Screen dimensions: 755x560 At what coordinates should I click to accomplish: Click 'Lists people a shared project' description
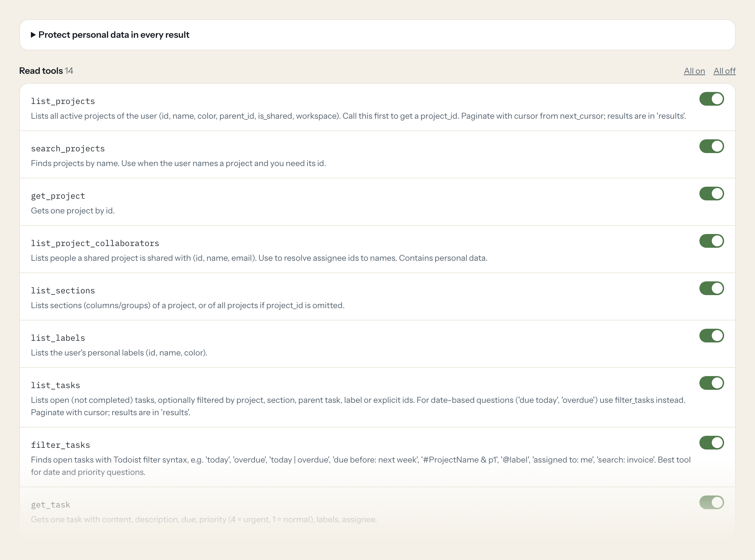pyautogui.click(x=259, y=258)
